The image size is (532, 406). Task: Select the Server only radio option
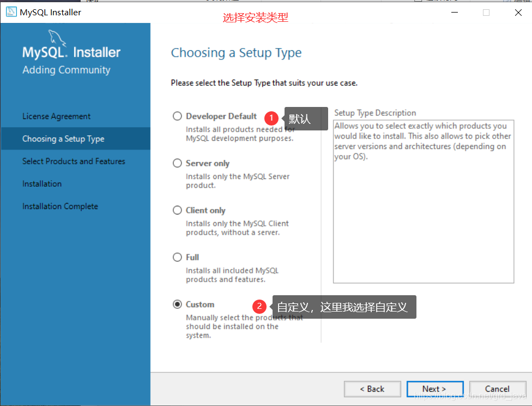pyautogui.click(x=177, y=163)
